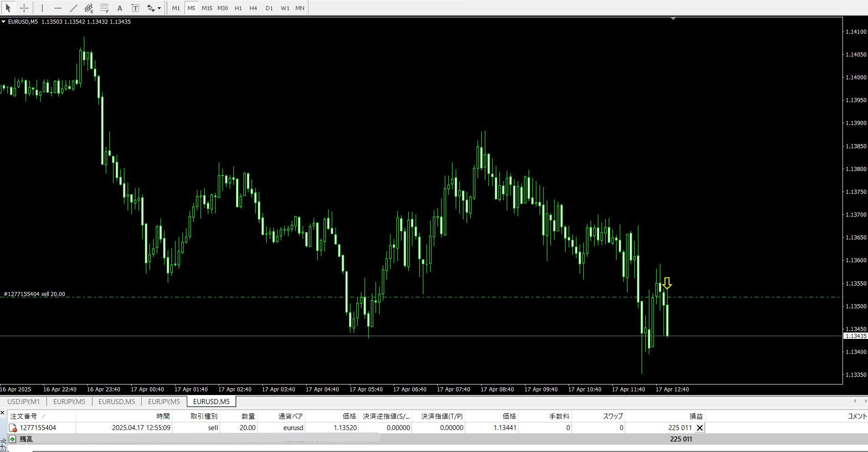This screenshot has height=452, width=868.
Task: Close sell order 1277155404 with X
Action: tap(700, 428)
